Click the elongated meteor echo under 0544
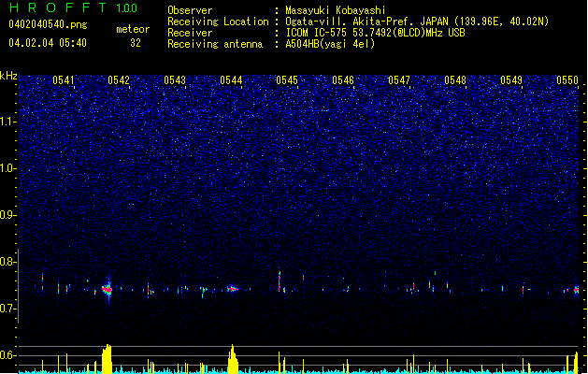 click(x=234, y=289)
